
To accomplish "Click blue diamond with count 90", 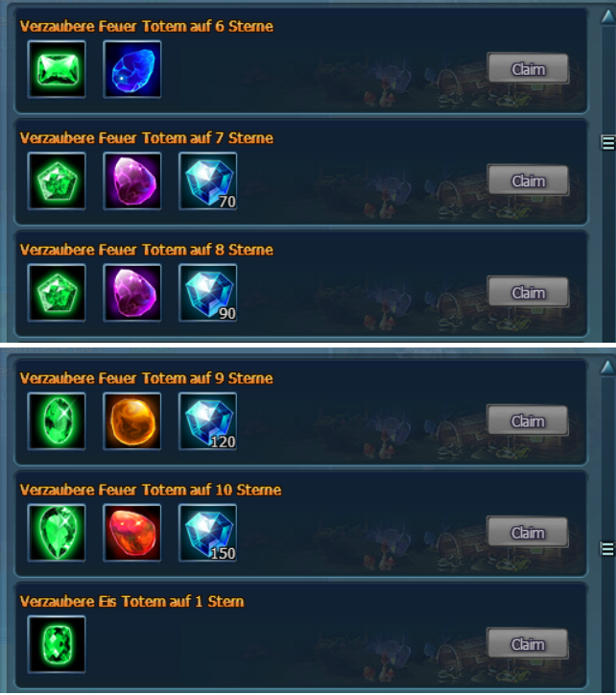I will pyautogui.click(x=208, y=293).
